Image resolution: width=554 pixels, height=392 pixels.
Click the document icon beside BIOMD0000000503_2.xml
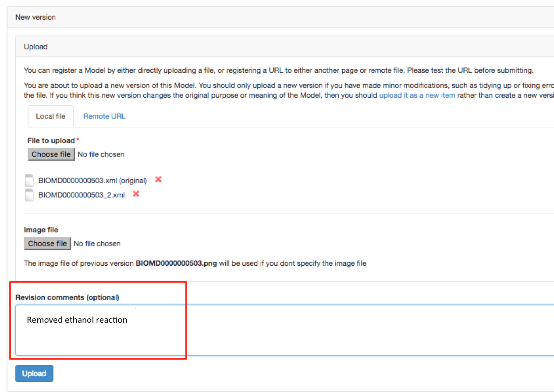pyautogui.click(x=29, y=195)
